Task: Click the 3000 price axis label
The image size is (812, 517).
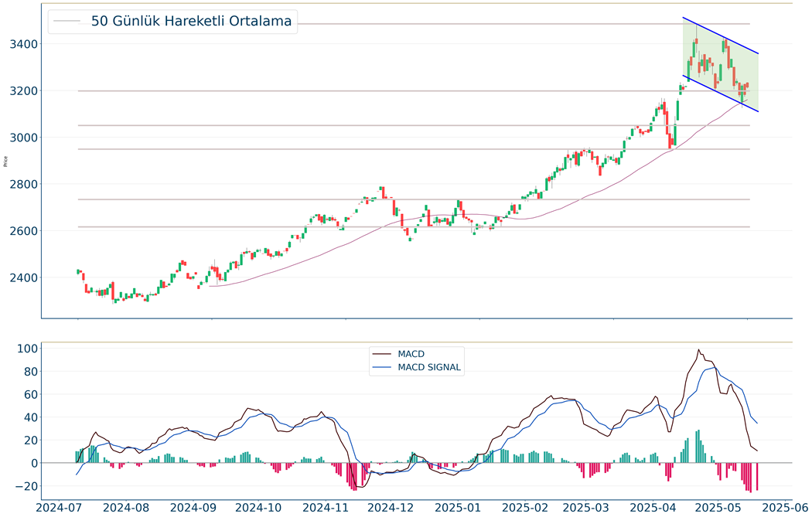Action: tap(24, 138)
